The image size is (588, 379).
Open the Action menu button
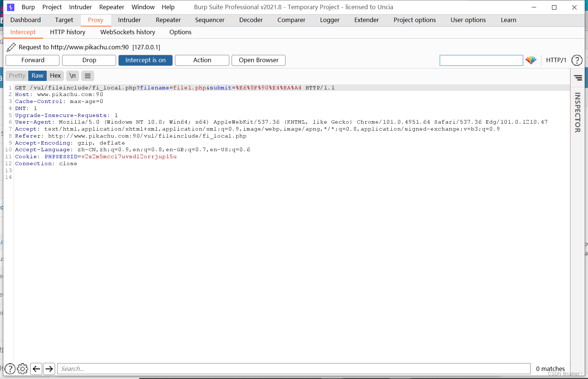(x=202, y=60)
